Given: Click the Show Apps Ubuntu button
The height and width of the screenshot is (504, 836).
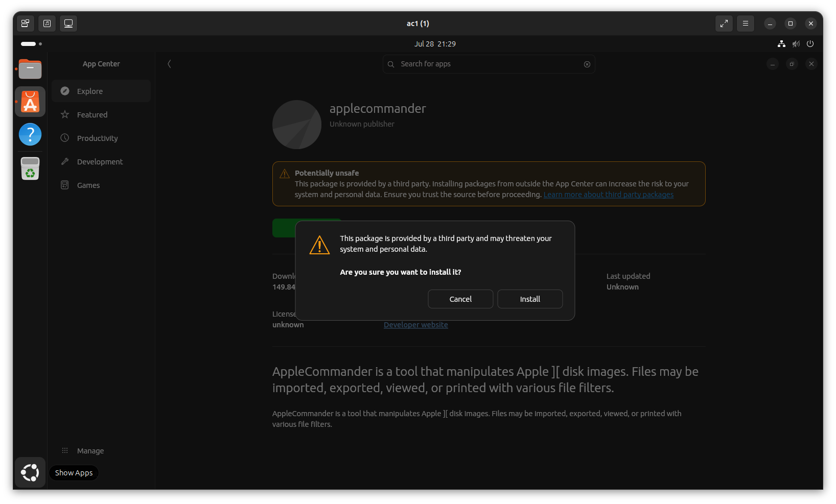Looking at the screenshot, I should click(x=30, y=472).
